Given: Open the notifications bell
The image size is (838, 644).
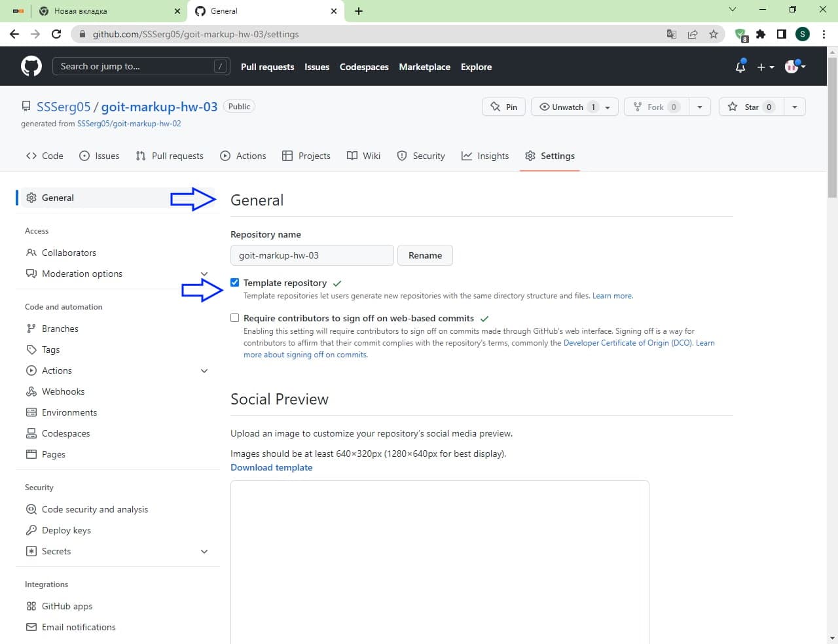Looking at the screenshot, I should click(740, 67).
